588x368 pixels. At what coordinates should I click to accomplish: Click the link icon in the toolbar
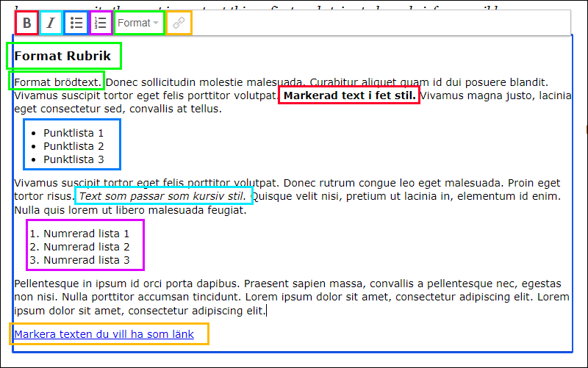click(179, 23)
